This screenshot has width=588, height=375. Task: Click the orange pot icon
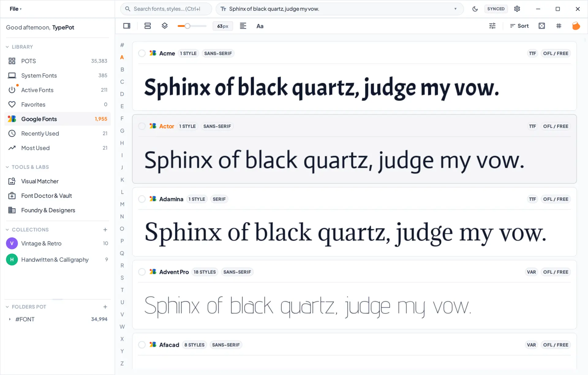[x=576, y=26]
